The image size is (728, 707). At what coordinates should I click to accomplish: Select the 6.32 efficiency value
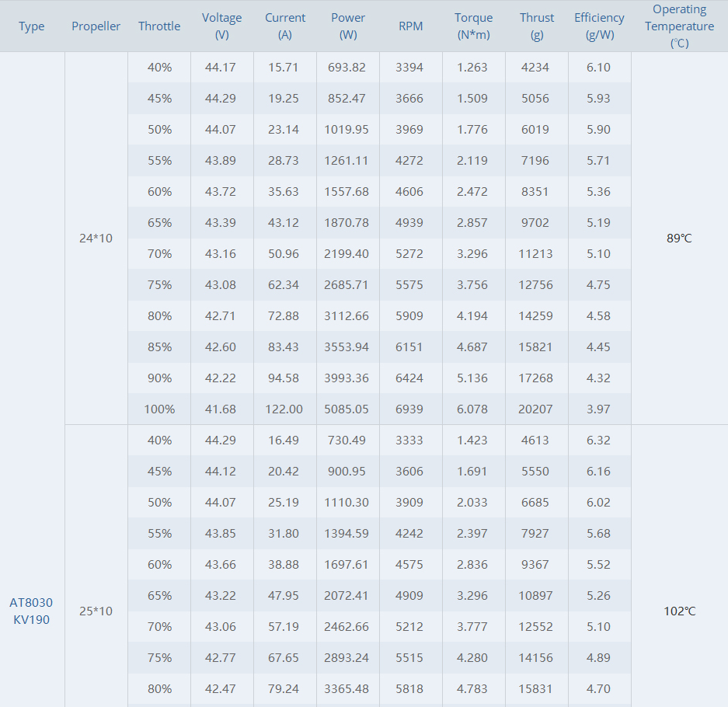tap(598, 440)
